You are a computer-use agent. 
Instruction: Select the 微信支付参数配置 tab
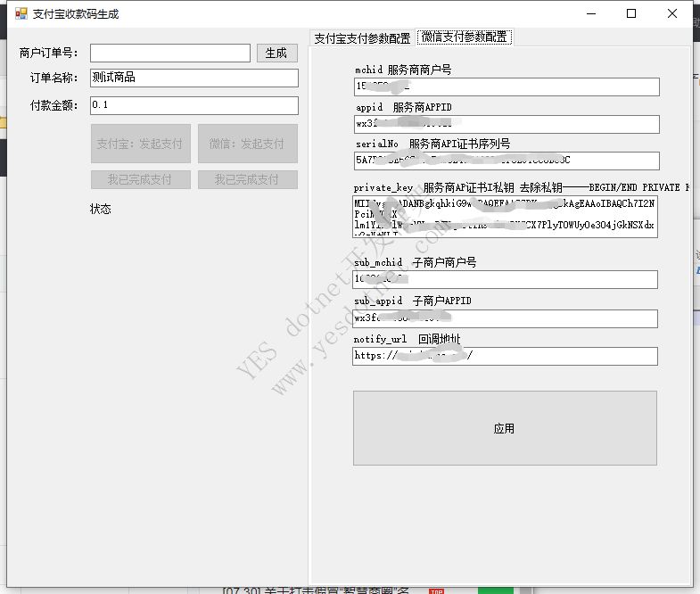(465, 37)
